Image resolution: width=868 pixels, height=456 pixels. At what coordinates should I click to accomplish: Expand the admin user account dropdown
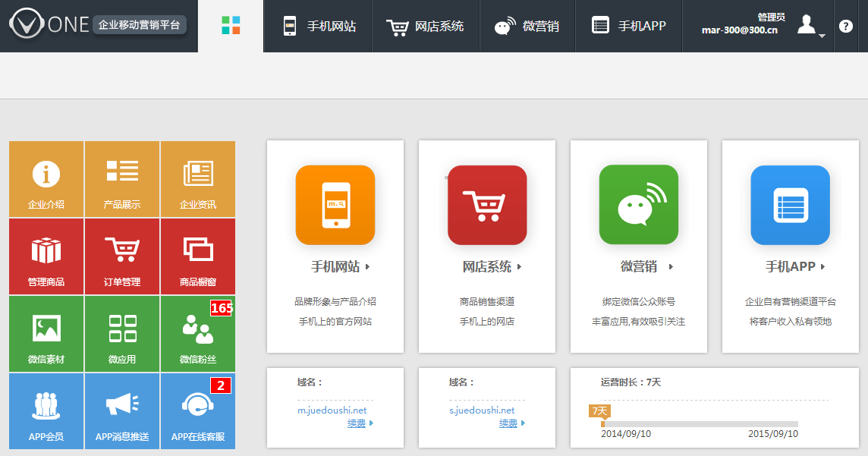[810, 27]
